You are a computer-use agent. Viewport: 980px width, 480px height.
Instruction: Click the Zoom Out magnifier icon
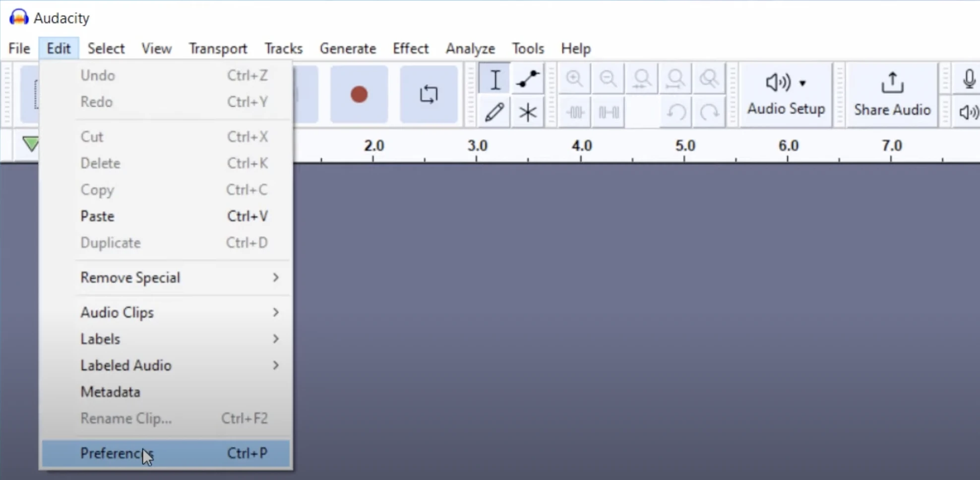click(x=608, y=79)
